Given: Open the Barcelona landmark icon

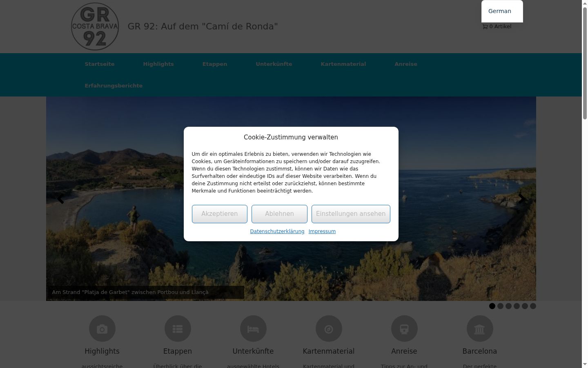Looking at the screenshot, I should (x=480, y=328).
